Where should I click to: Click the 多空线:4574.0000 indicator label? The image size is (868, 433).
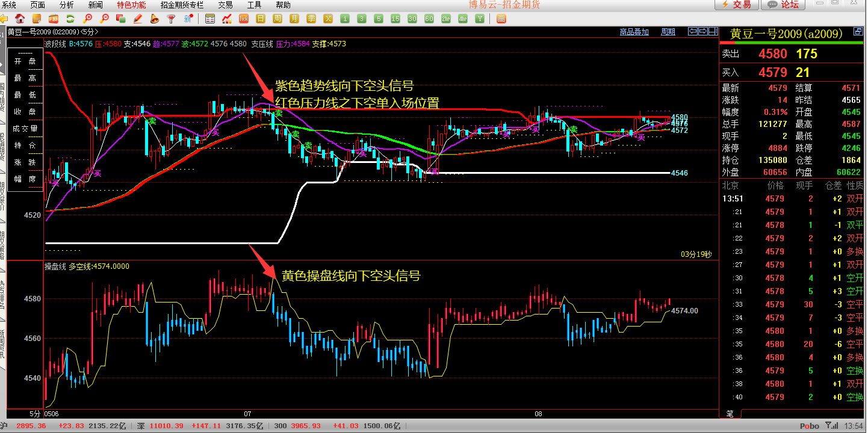pyautogui.click(x=99, y=266)
